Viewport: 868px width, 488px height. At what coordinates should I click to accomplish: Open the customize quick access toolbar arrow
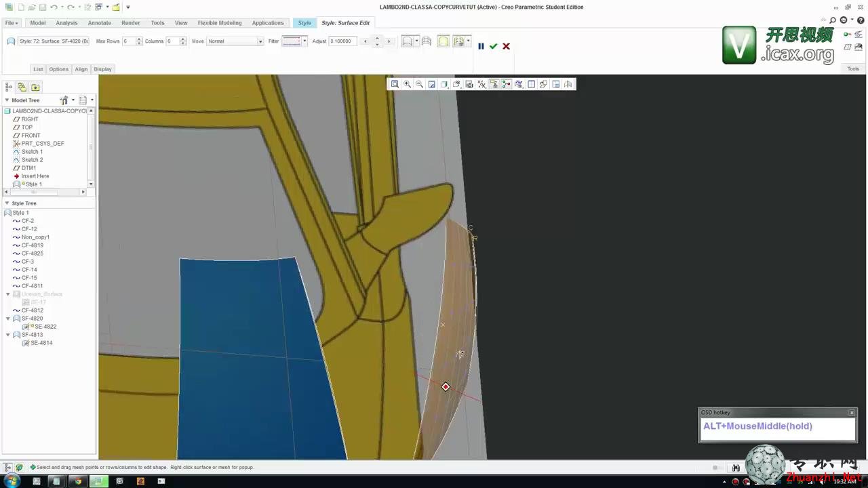128,7
